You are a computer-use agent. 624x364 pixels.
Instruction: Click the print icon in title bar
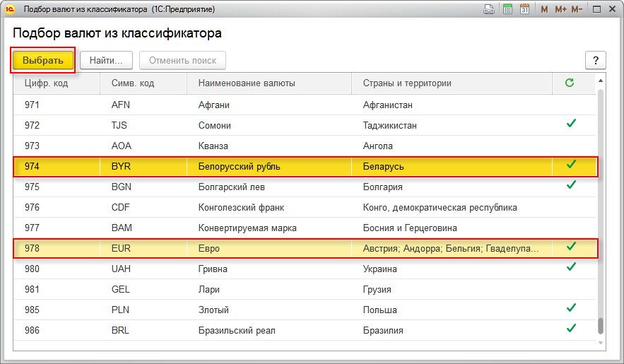(489, 9)
